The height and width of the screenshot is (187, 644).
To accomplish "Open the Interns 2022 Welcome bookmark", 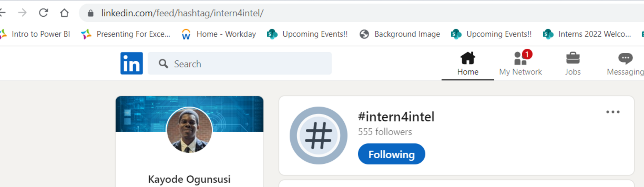I will 594,34.
